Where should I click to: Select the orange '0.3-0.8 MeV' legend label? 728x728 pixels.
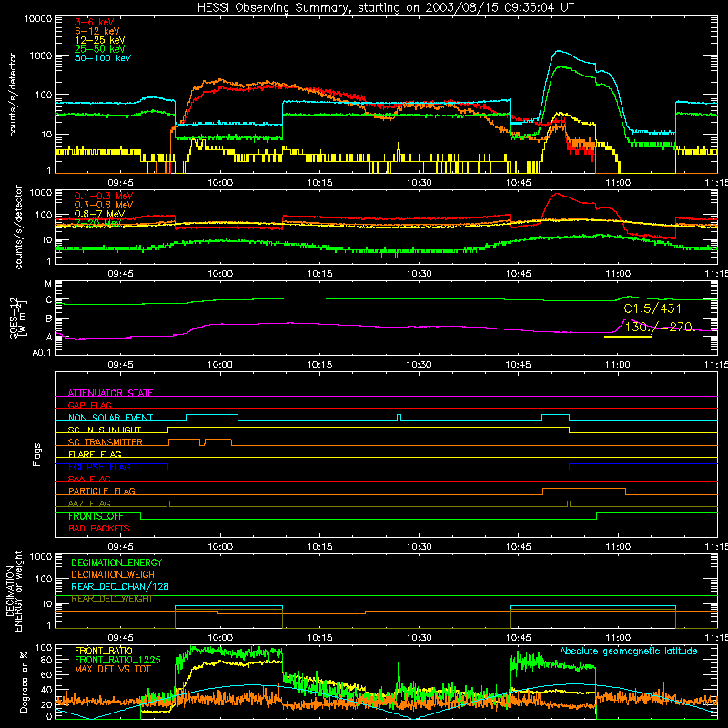click(x=104, y=205)
